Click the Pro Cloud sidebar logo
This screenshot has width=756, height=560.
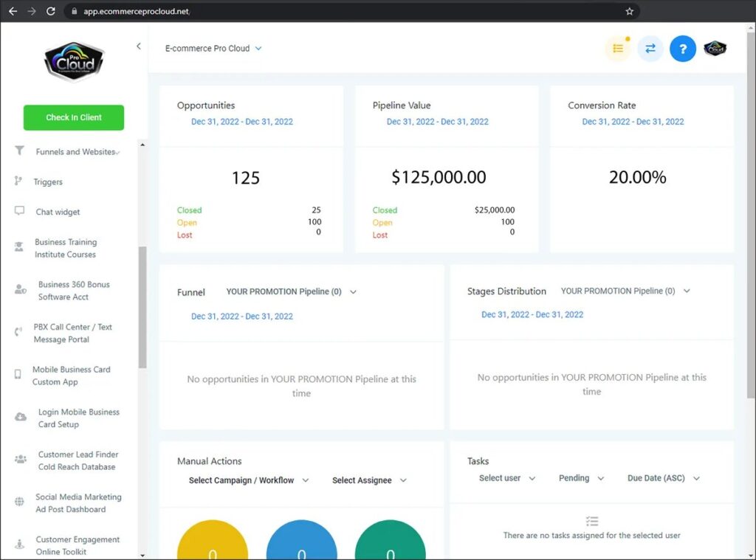tap(74, 61)
